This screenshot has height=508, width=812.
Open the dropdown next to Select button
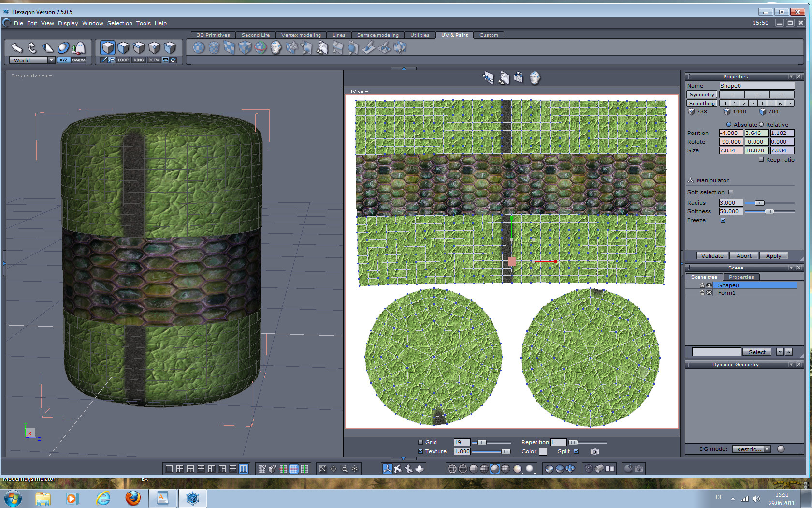click(780, 352)
